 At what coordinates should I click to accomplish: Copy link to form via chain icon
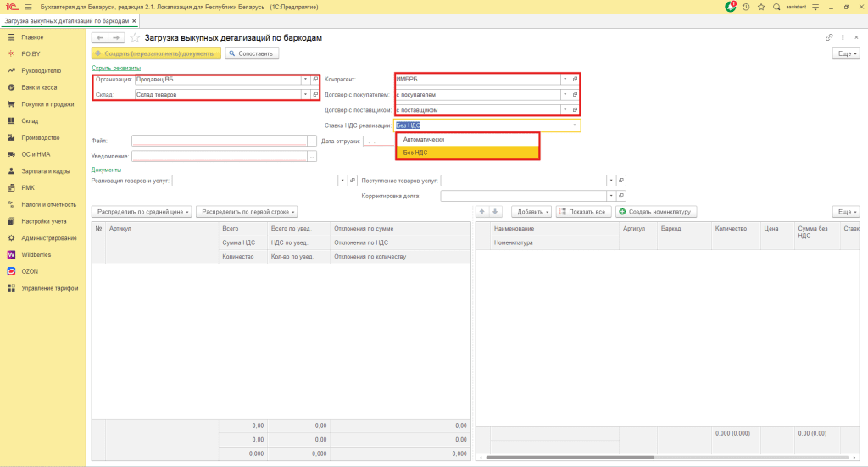[x=829, y=38]
